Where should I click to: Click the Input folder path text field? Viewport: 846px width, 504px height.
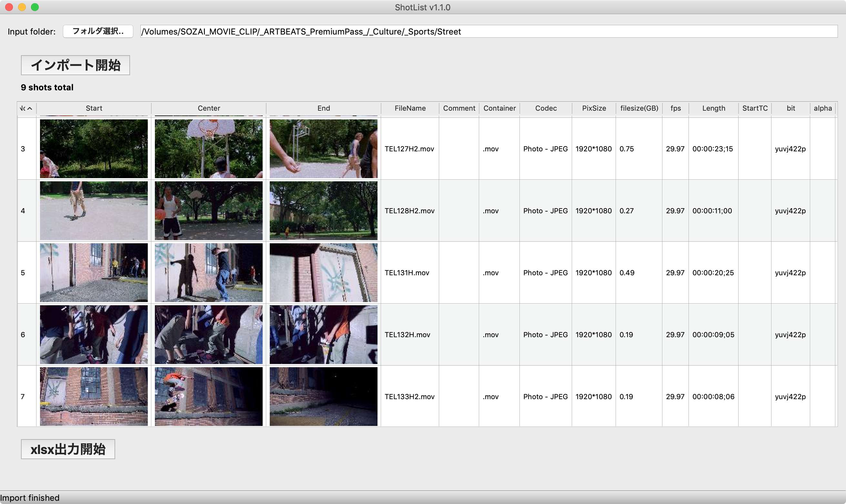[488, 31]
